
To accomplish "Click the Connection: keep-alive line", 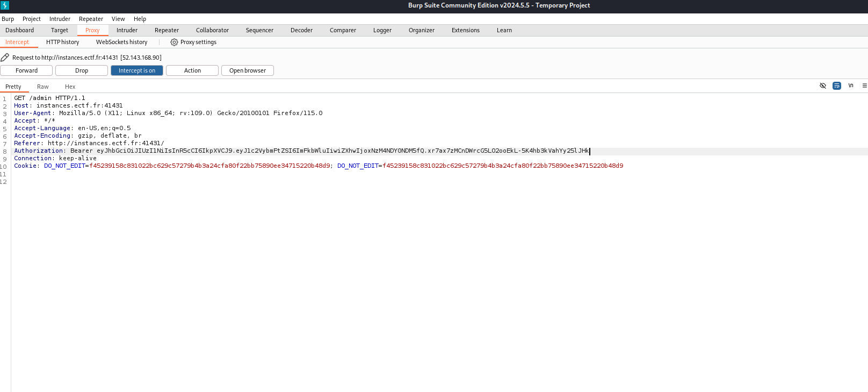I will click(x=55, y=158).
